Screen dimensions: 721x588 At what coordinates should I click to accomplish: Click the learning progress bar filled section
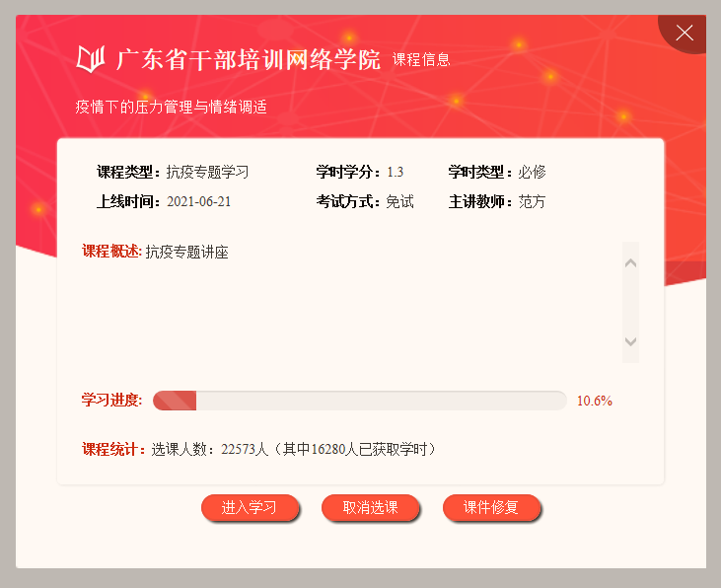coord(175,401)
